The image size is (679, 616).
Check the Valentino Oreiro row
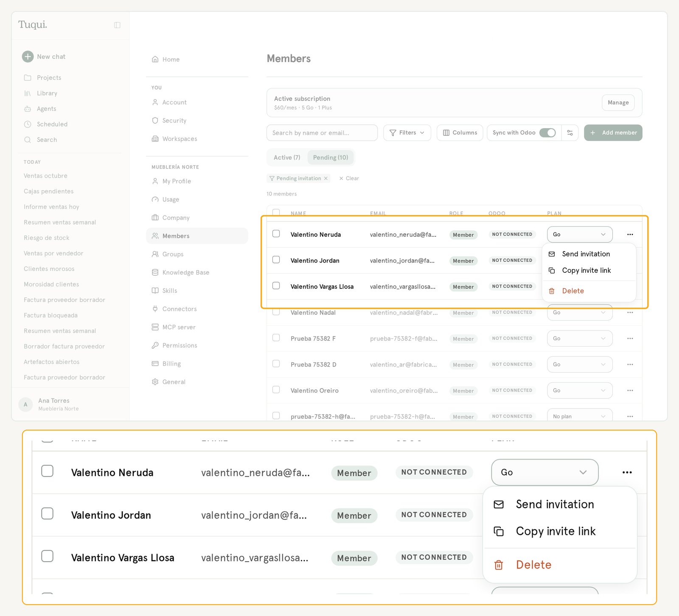[276, 389]
